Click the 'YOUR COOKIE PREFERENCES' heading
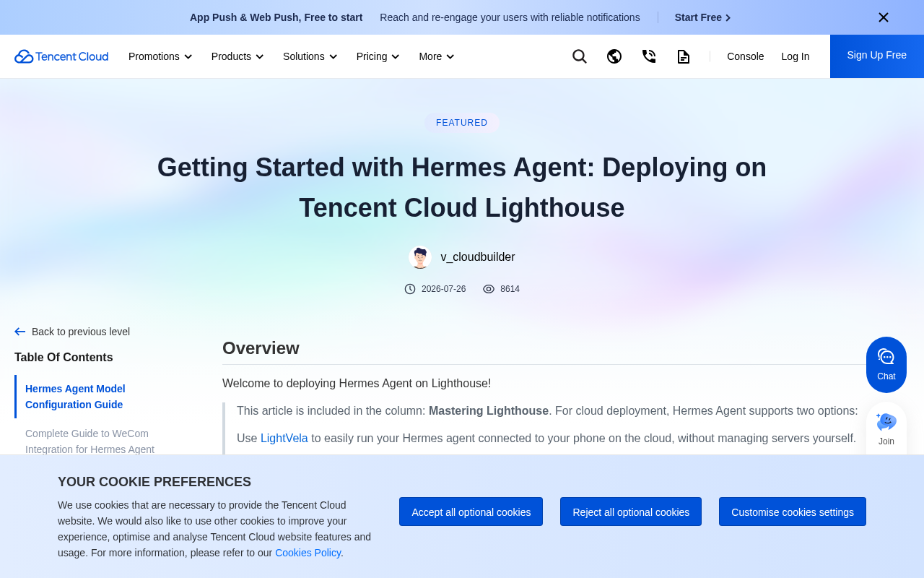Viewport: 924px width, 578px height. point(154,482)
